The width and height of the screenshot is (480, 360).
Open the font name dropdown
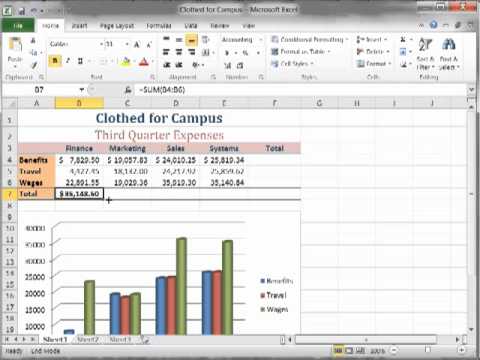102,44
